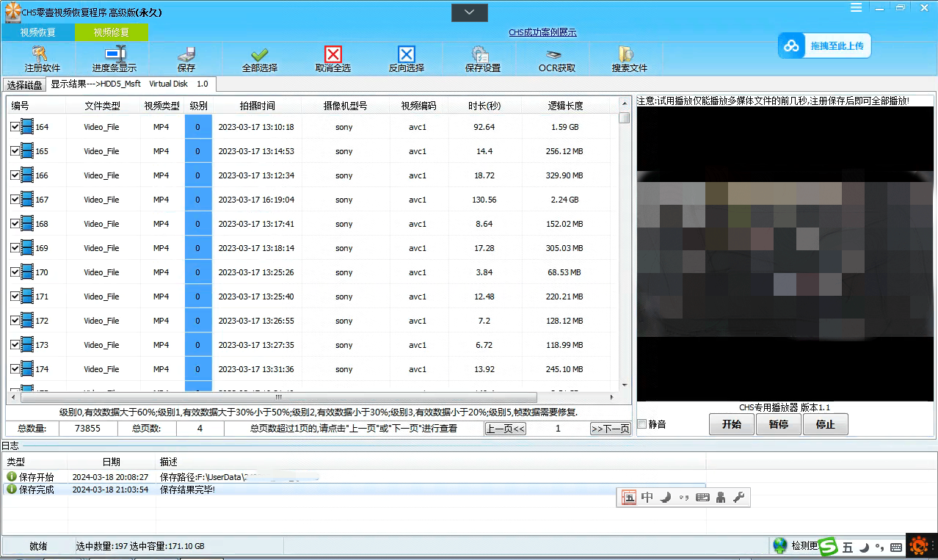Click the info icon beside 保存开始
This screenshot has height=560, width=938.
tap(12, 477)
